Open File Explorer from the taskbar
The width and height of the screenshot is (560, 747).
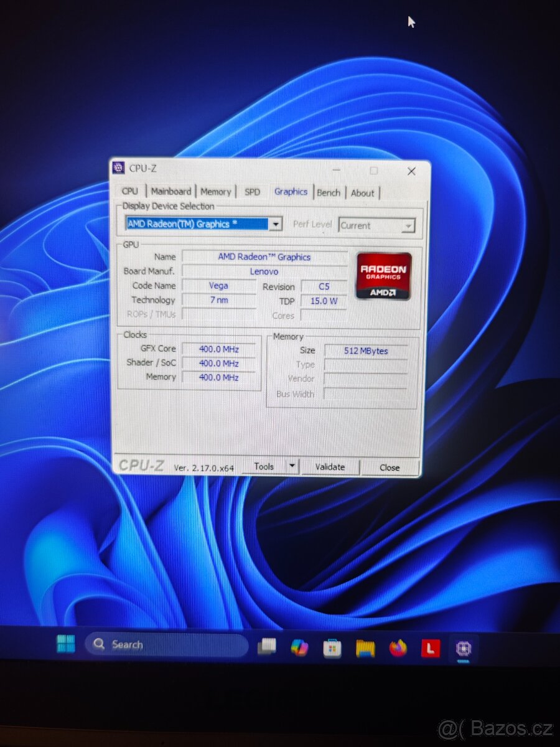coord(266,647)
